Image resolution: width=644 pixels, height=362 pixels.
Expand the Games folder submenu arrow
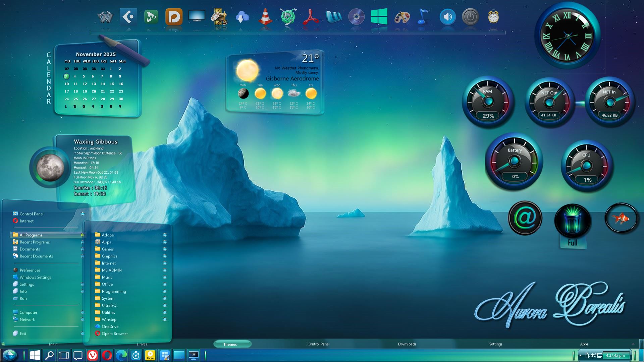coord(165,249)
